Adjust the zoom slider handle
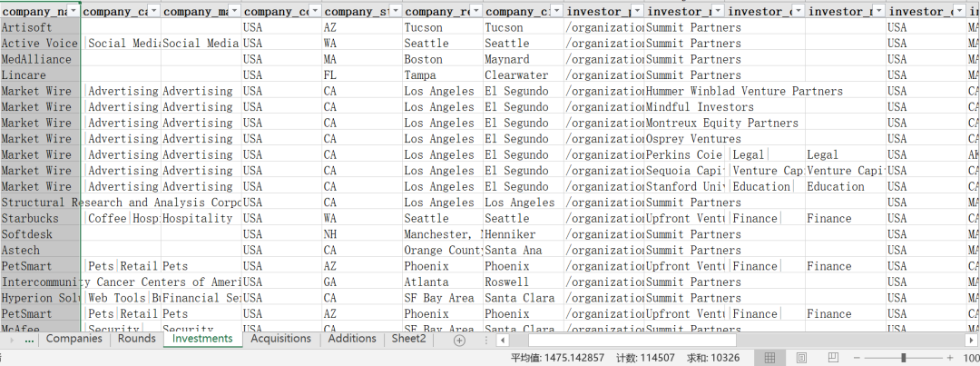 point(904,358)
